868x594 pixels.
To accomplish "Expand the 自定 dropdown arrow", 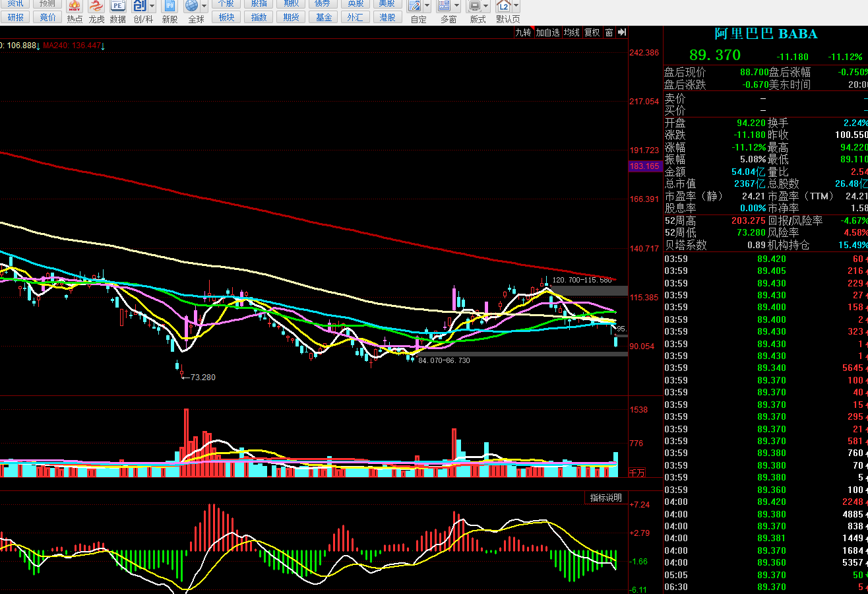I will [427, 7].
